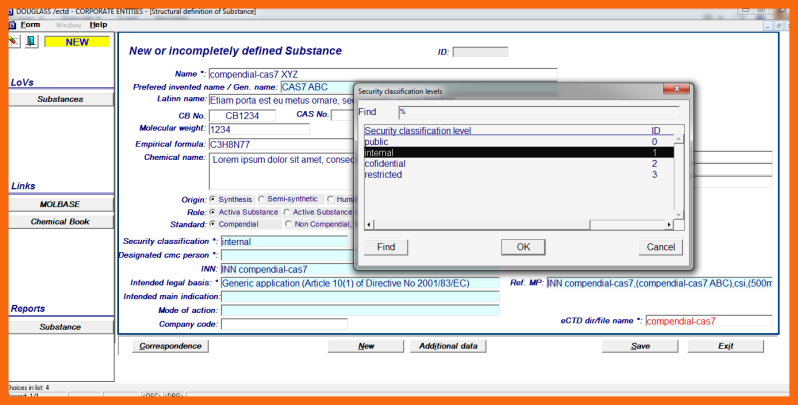This screenshot has width=798, height=405.
Task: Confirm selection with OK button
Action: tap(523, 247)
